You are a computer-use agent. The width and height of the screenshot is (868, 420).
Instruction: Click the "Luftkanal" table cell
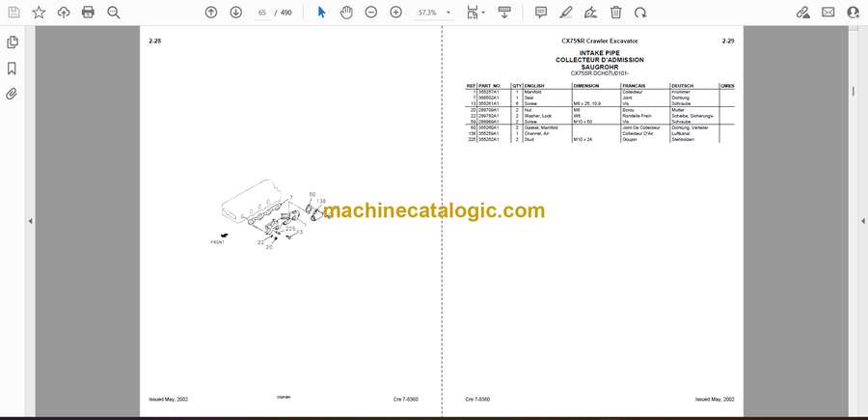pyautogui.click(x=680, y=133)
